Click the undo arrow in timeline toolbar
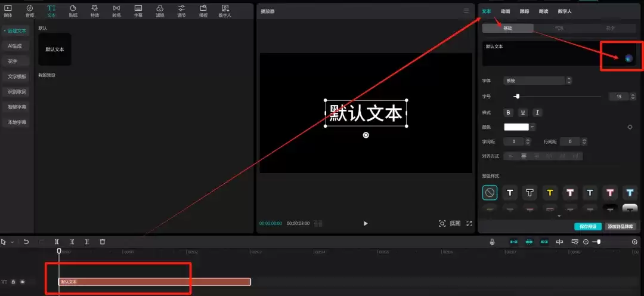This screenshot has height=296, width=644. pos(26,242)
